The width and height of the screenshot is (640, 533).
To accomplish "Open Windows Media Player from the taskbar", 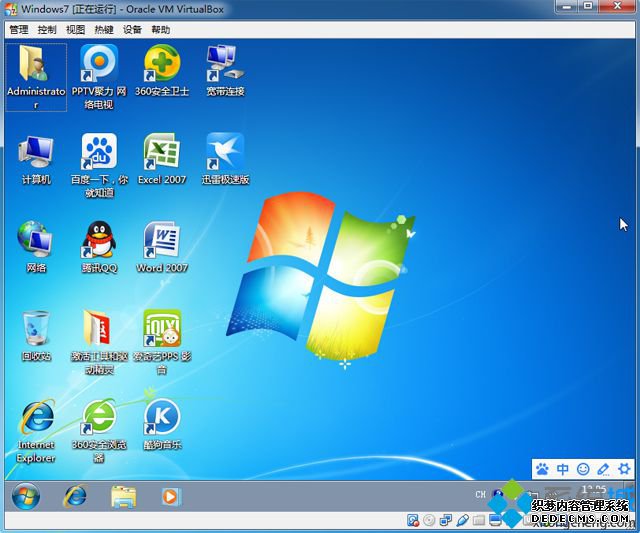I will coord(171,497).
